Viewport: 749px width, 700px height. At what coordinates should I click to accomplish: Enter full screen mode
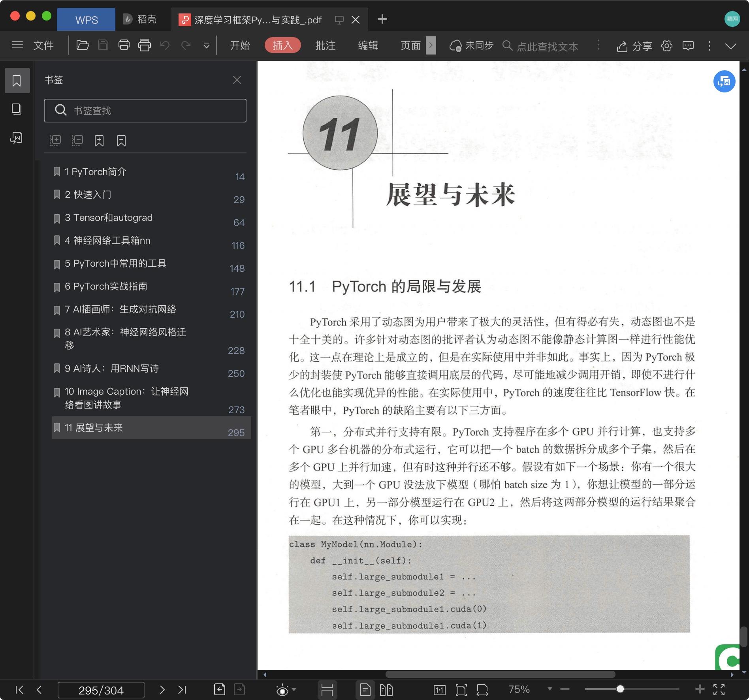pos(719,690)
